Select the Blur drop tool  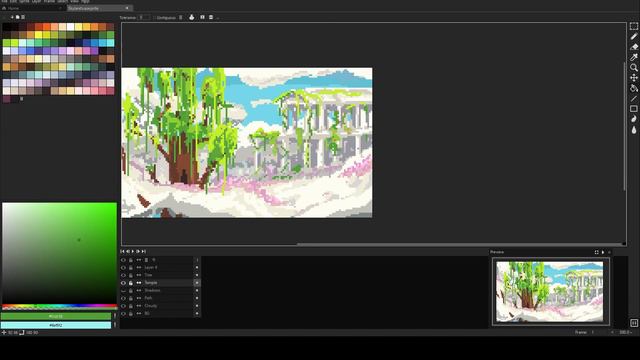(x=633, y=130)
